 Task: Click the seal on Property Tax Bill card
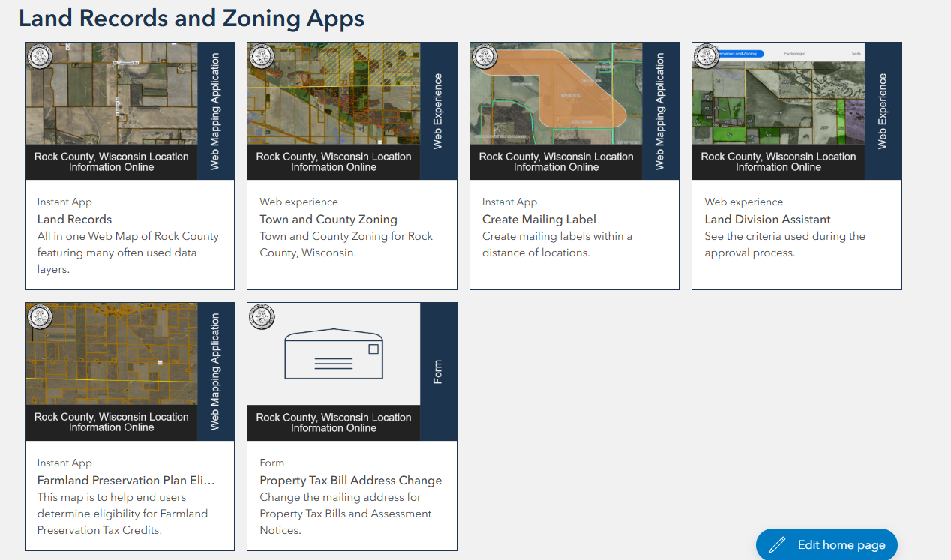(x=262, y=318)
